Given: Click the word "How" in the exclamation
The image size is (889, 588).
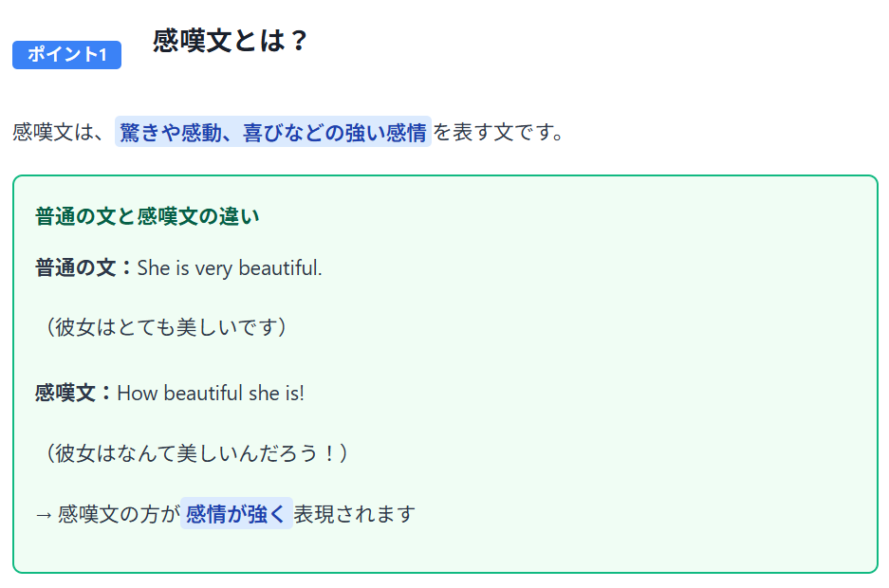Looking at the screenshot, I should [137, 393].
